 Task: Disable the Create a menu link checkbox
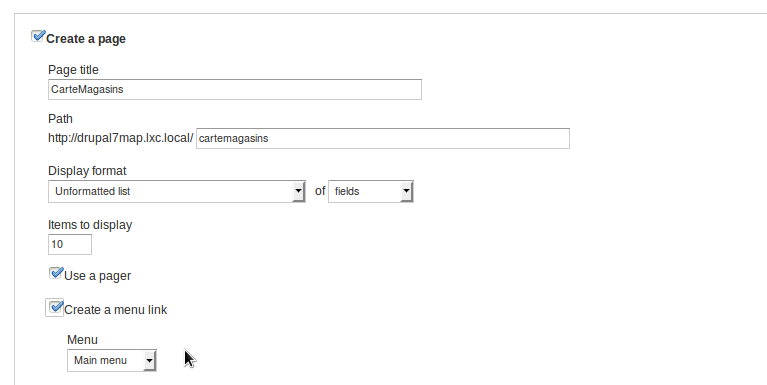pyautogui.click(x=55, y=308)
